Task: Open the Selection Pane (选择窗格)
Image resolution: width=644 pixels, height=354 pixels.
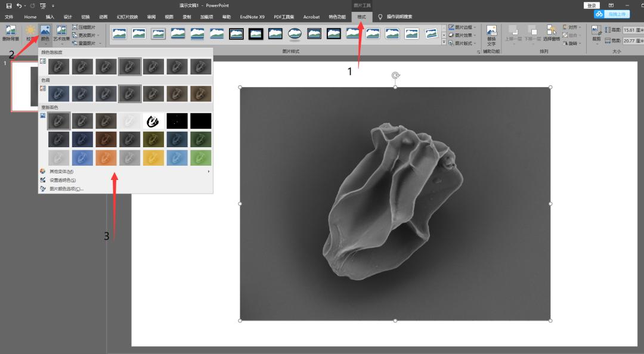Action: tap(551, 33)
